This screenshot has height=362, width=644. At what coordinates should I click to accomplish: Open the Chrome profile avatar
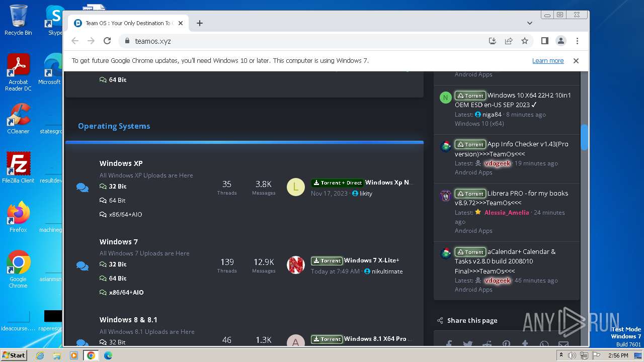[561, 41]
